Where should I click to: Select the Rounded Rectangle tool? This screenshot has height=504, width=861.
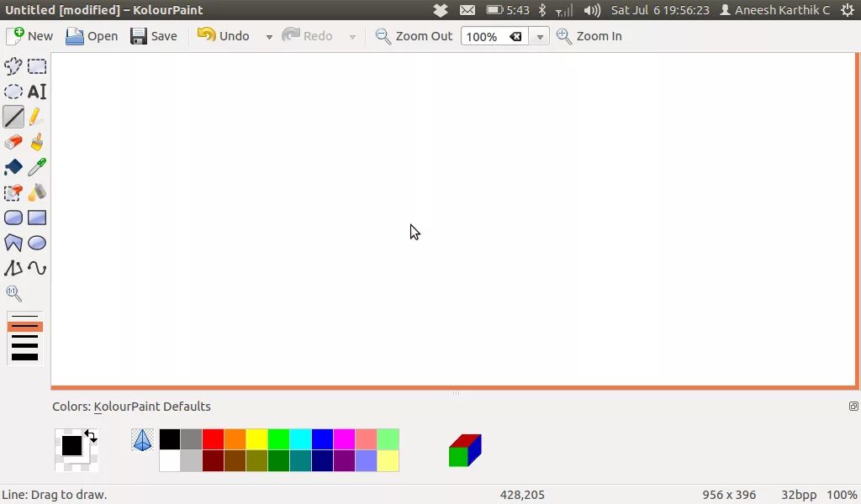coord(13,218)
